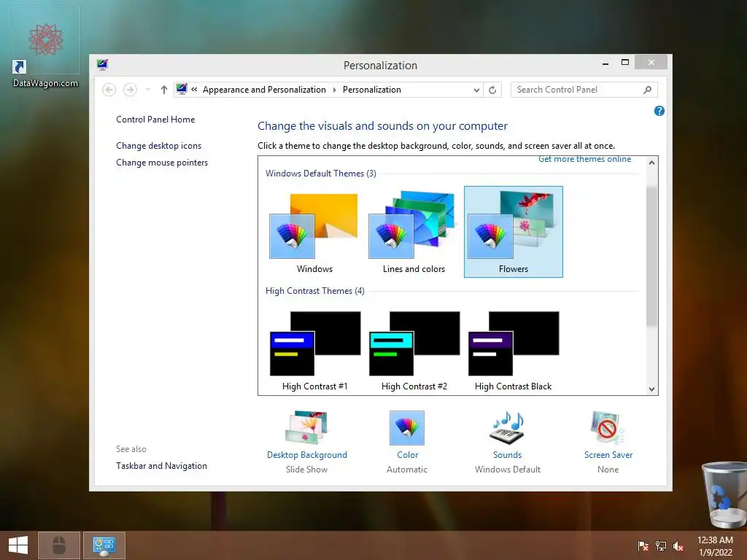Apply the Windows theme
Screen dimensions: 747x560
[314, 232]
